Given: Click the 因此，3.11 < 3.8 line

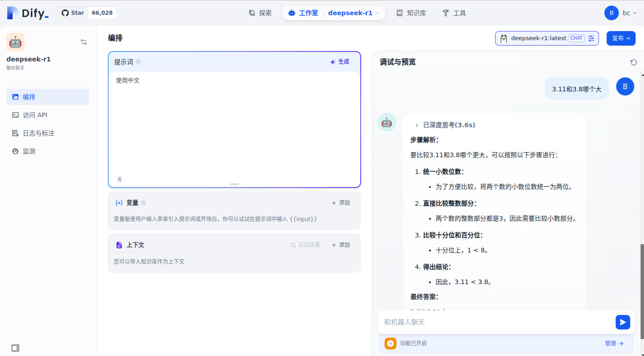Looking at the screenshot, I should [x=464, y=282].
